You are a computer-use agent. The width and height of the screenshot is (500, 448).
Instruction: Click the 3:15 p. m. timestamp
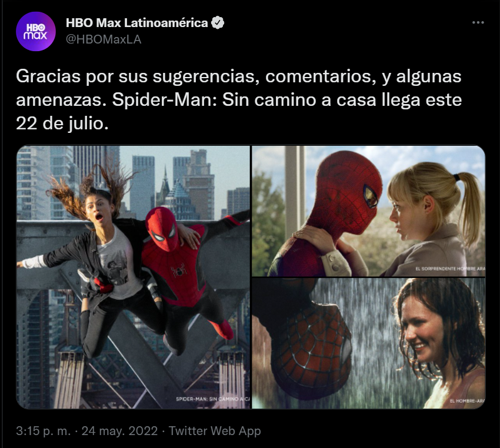point(43,431)
